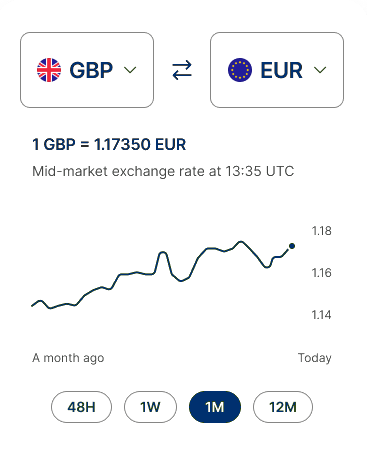Switch chart to 1W range

[x=150, y=407]
